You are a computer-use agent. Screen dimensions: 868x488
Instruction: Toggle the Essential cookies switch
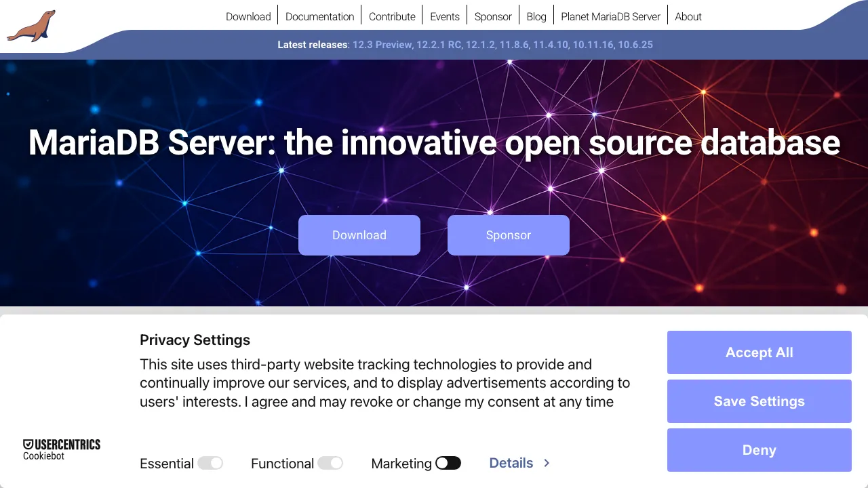point(211,463)
